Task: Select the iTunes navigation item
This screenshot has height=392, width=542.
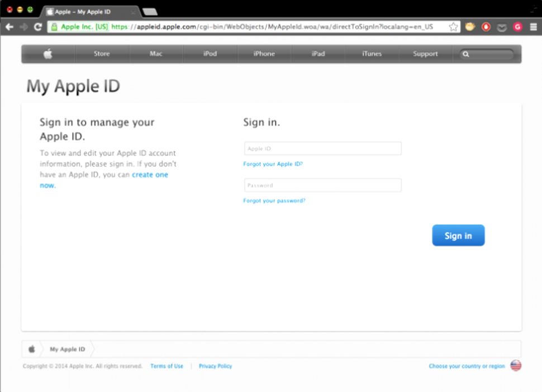Action: [372, 54]
